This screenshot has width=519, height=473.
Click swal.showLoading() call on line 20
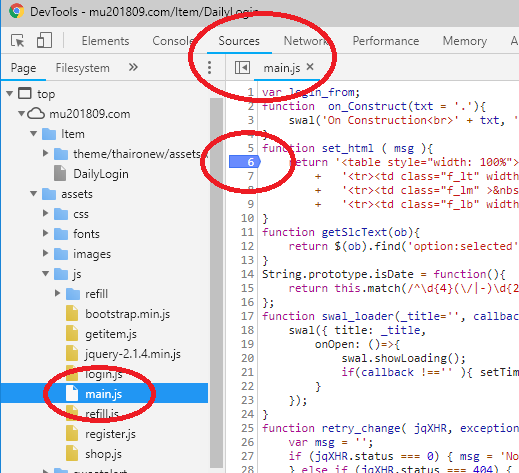click(403, 358)
